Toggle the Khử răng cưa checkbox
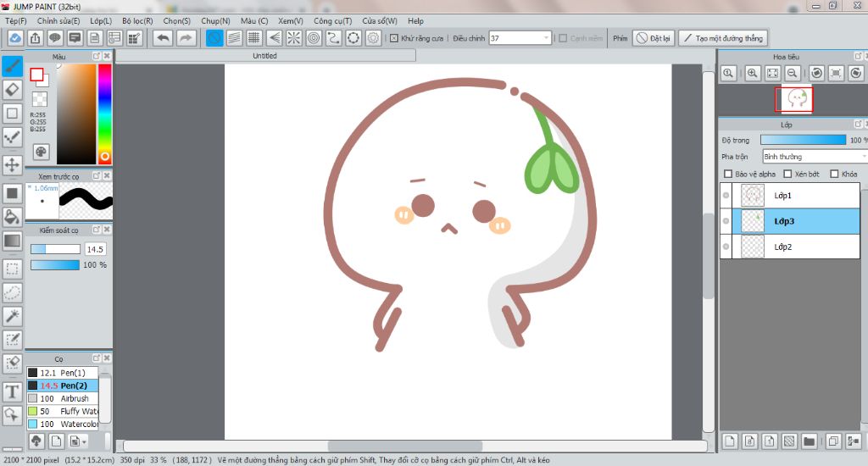This screenshot has height=466, width=868. click(394, 38)
